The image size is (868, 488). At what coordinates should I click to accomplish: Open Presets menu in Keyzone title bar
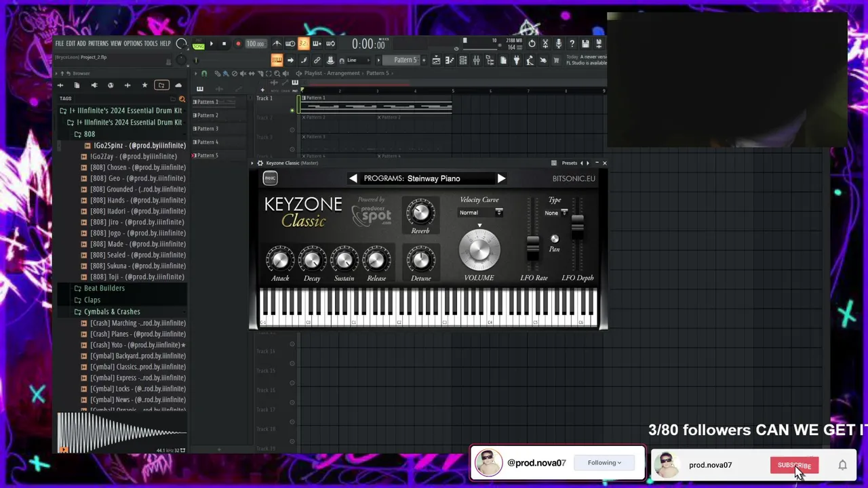coord(569,163)
